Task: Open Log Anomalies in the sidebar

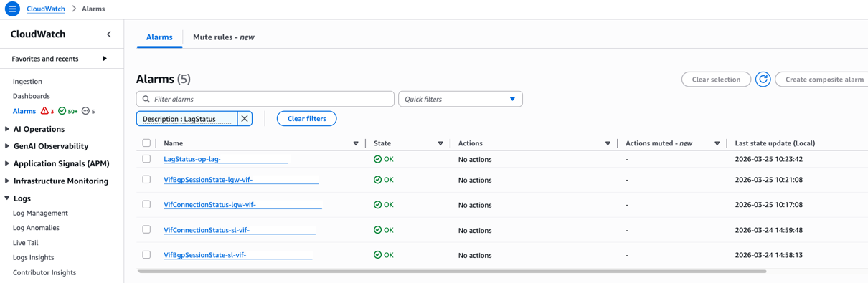Action: (36, 228)
